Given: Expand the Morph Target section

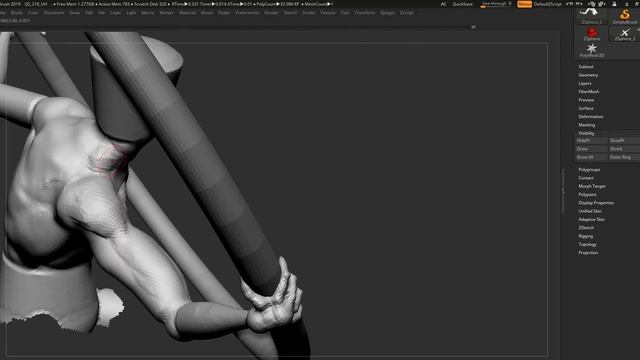Looking at the screenshot, I should click(591, 186).
